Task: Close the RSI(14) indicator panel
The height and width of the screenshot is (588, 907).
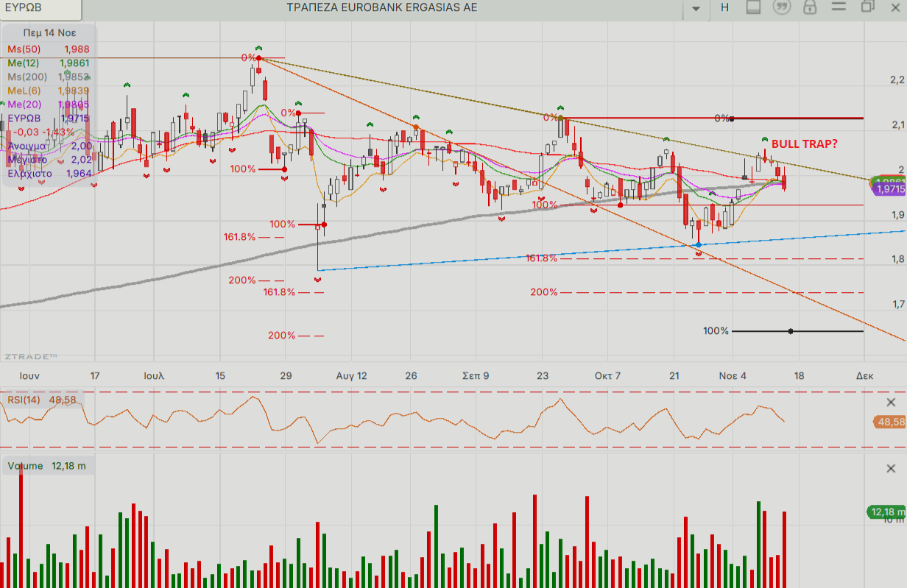Action: point(891,402)
